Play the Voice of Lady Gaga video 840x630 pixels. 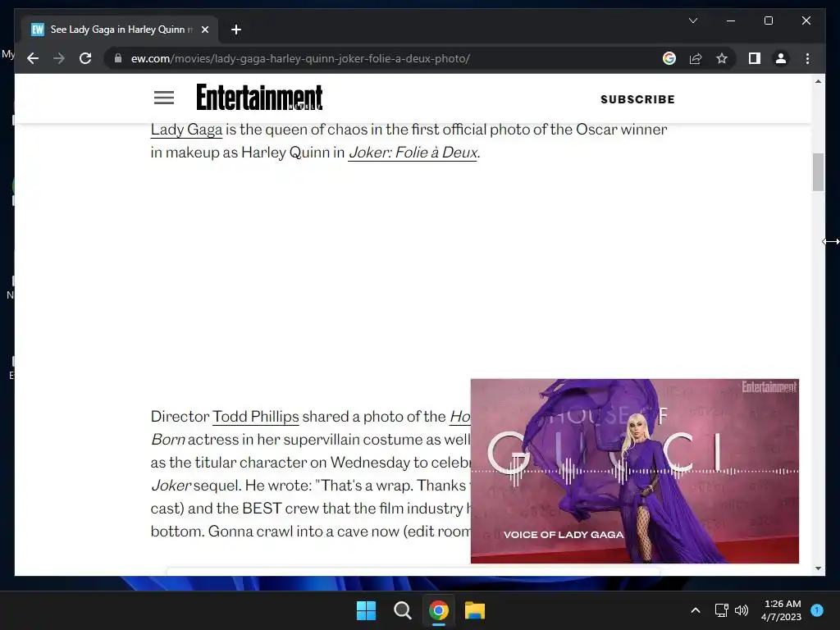pyautogui.click(x=635, y=471)
